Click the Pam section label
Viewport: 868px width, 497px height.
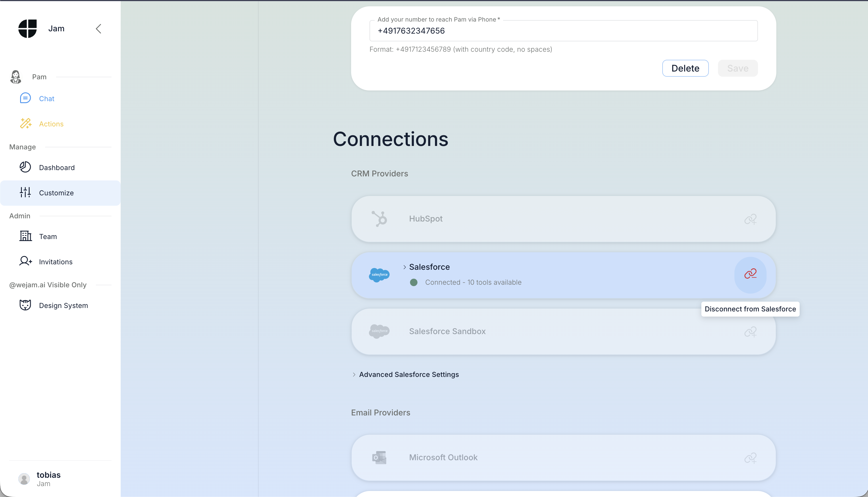(x=39, y=77)
